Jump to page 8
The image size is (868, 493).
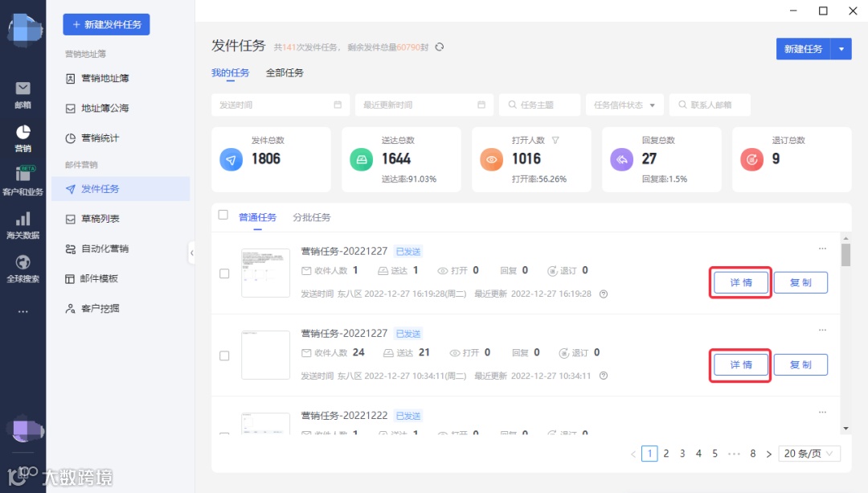(x=753, y=454)
